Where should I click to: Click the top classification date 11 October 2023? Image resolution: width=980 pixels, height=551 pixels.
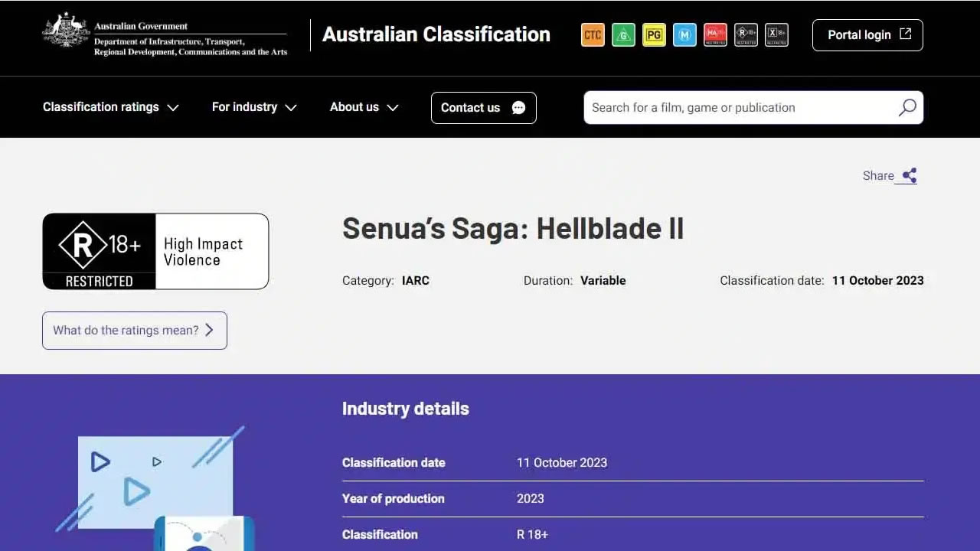coord(878,281)
